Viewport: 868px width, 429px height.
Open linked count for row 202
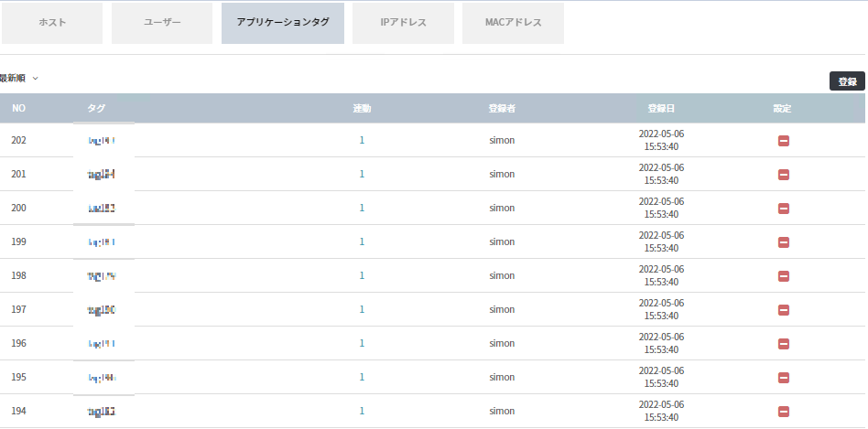(x=362, y=140)
